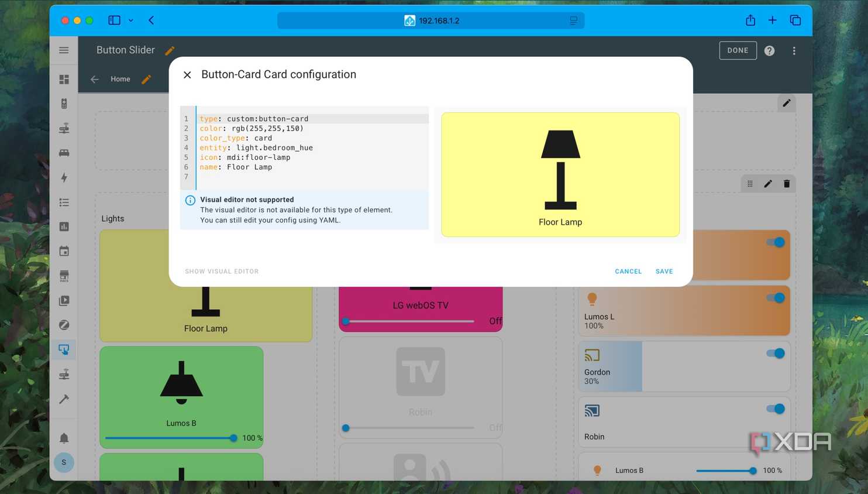
Task: Open the user profile avatar S
Action: [64, 462]
